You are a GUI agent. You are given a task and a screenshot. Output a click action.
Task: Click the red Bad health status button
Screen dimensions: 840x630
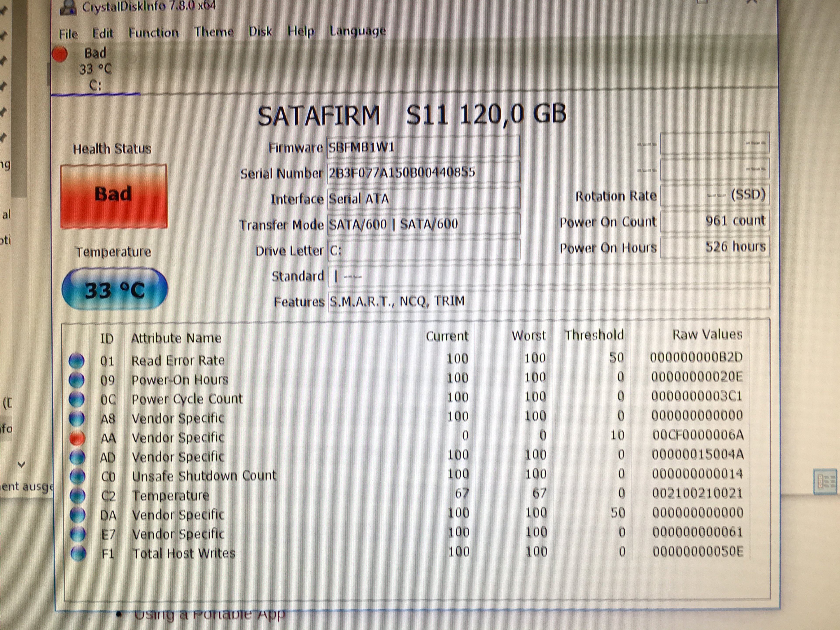pos(114,196)
